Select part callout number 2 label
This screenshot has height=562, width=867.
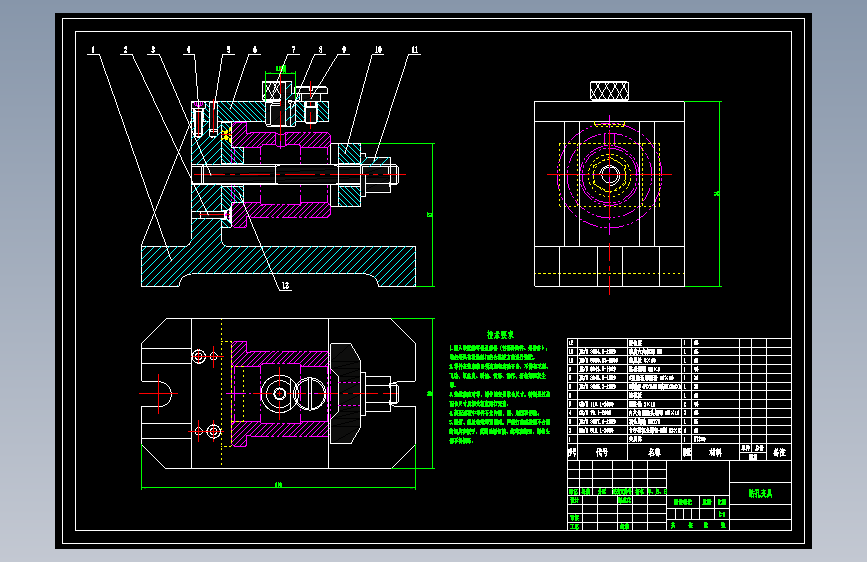coord(126,50)
